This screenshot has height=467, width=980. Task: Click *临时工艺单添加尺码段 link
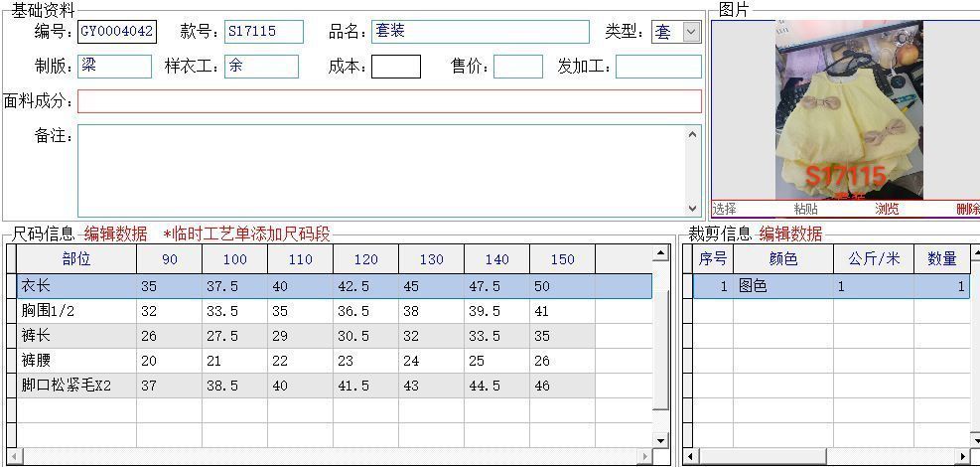[247, 233]
